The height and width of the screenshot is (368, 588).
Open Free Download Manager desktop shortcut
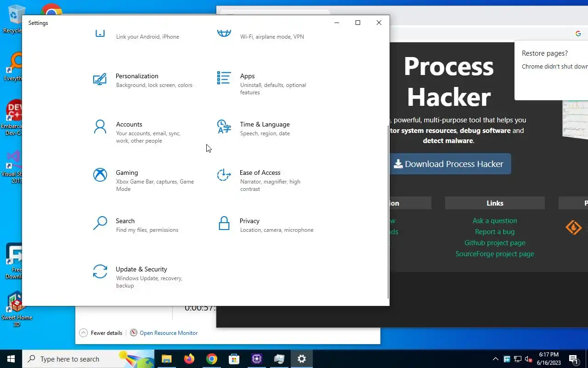pyautogui.click(x=13, y=261)
